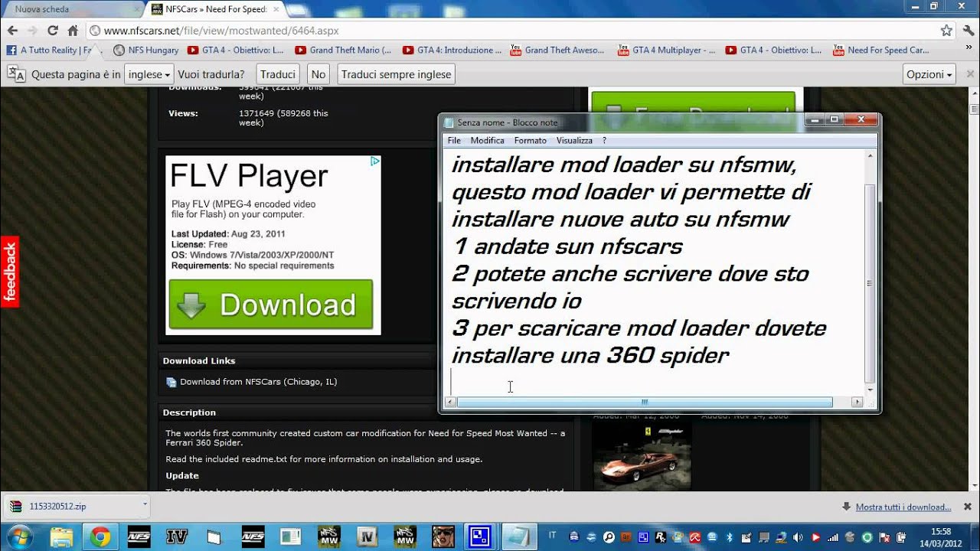The image size is (980, 551).
Task: Click the IT language indicator in the tray
Action: click(x=552, y=536)
